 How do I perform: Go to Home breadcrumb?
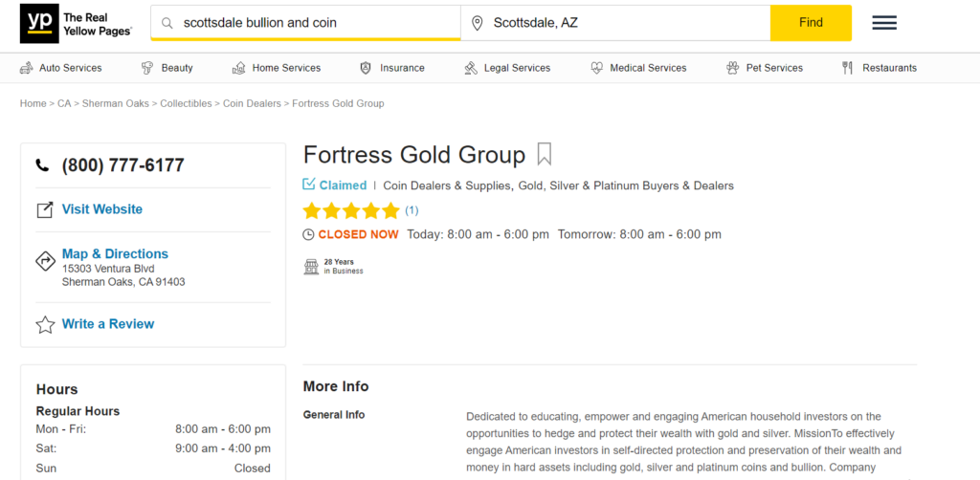coord(33,103)
